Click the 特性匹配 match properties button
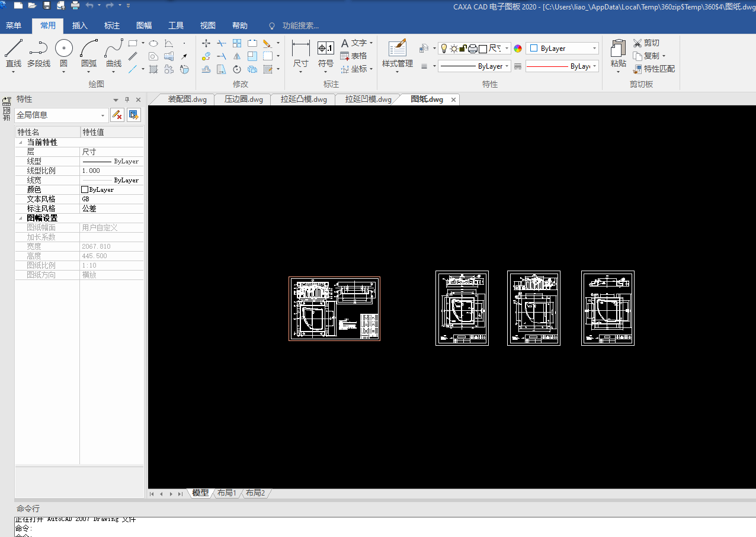Viewport: 756px width, 537px height. 654,69
